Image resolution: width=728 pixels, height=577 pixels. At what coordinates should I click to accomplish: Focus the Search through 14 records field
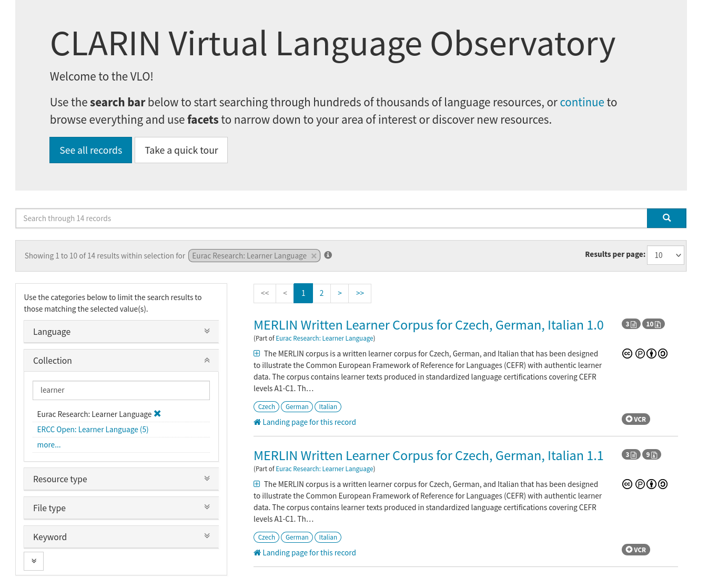click(x=331, y=218)
